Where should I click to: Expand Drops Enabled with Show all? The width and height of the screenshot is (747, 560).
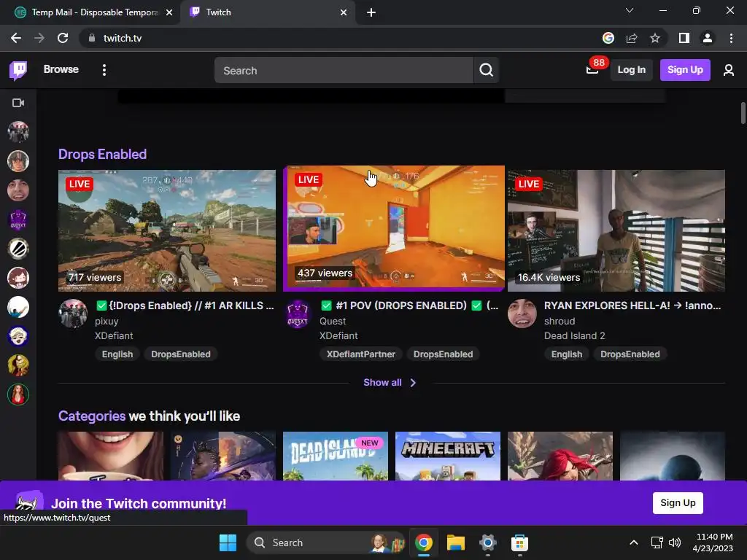tap(390, 382)
